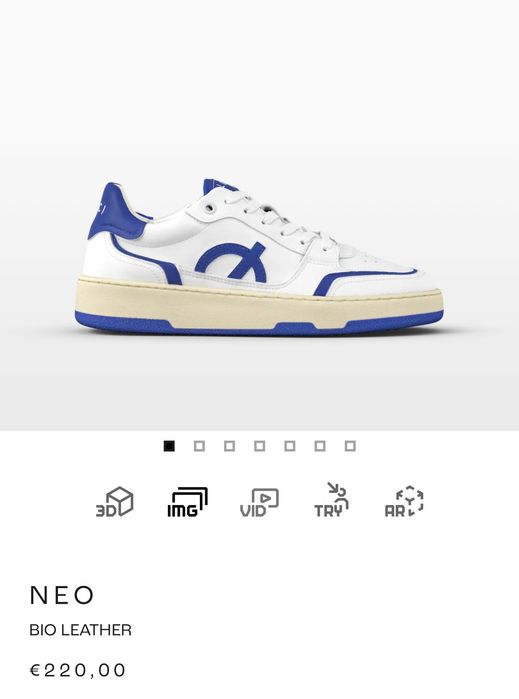Show the fifth image via indicator square
This screenshot has height=699, width=519.
coord(290,446)
